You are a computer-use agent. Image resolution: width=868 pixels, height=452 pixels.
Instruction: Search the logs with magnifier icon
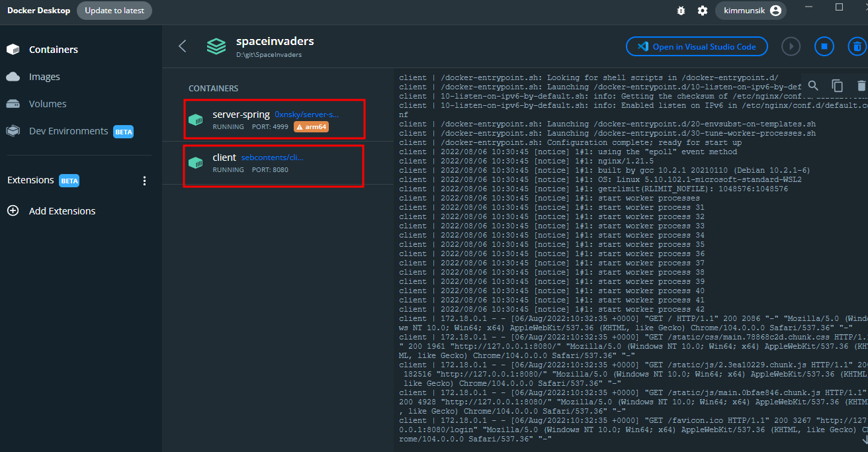coord(814,85)
